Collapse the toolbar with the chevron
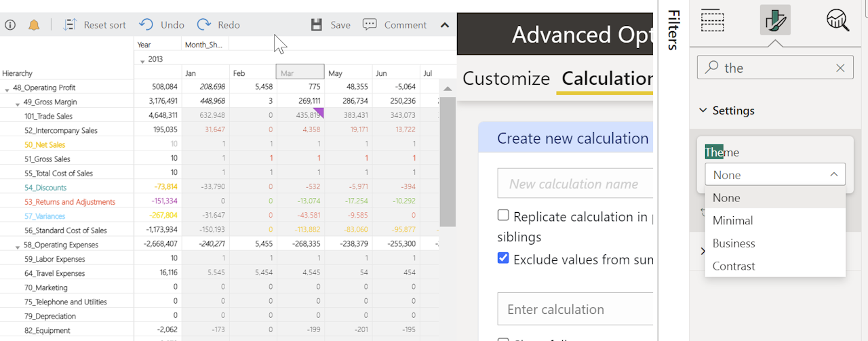Viewport: 868px width, 341px height. click(x=445, y=25)
